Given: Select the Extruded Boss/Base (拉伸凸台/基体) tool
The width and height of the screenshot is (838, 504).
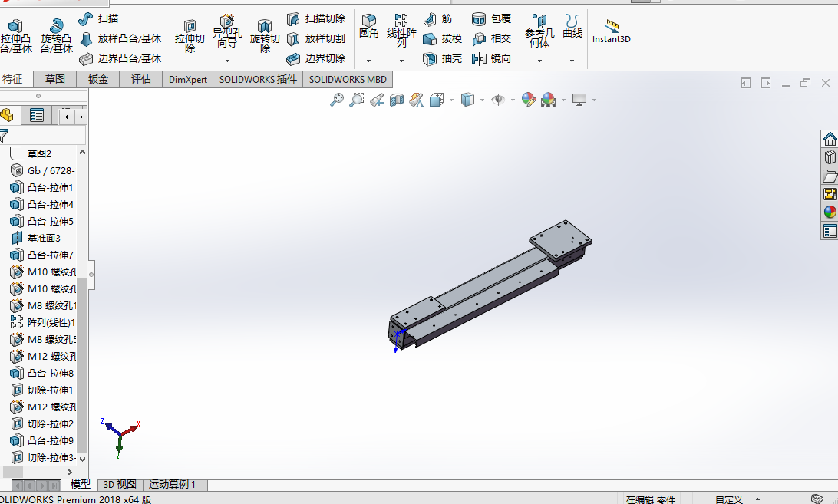Looking at the screenshot, I should [x=15, y=36].
